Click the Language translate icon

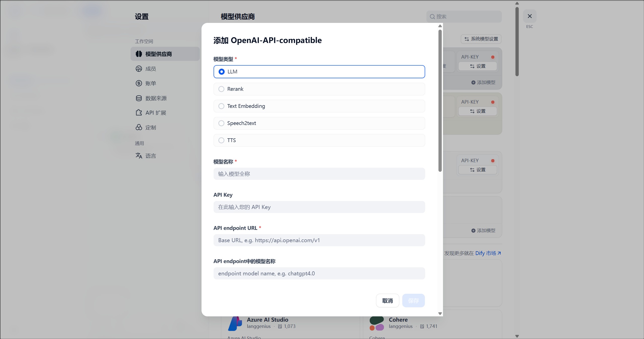(139, 156)
